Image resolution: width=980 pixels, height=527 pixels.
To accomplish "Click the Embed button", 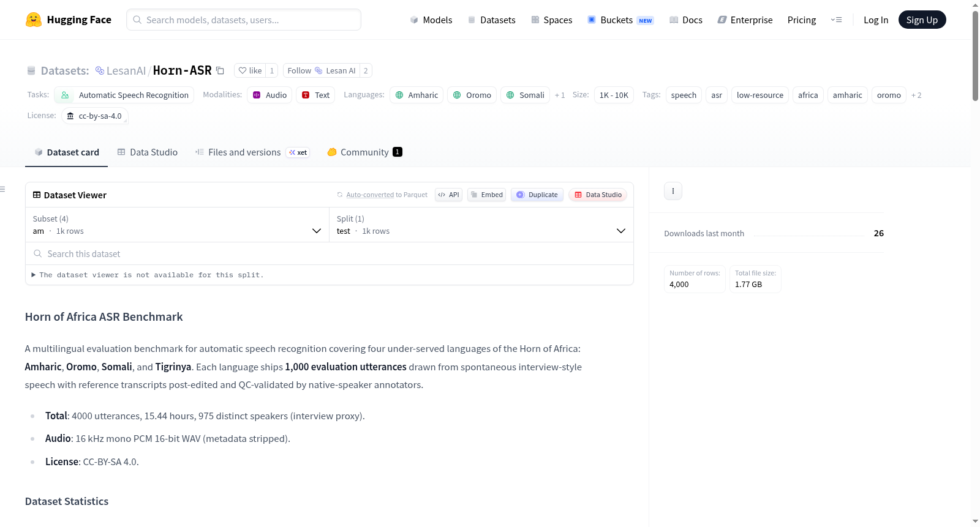I will (486, 195).
